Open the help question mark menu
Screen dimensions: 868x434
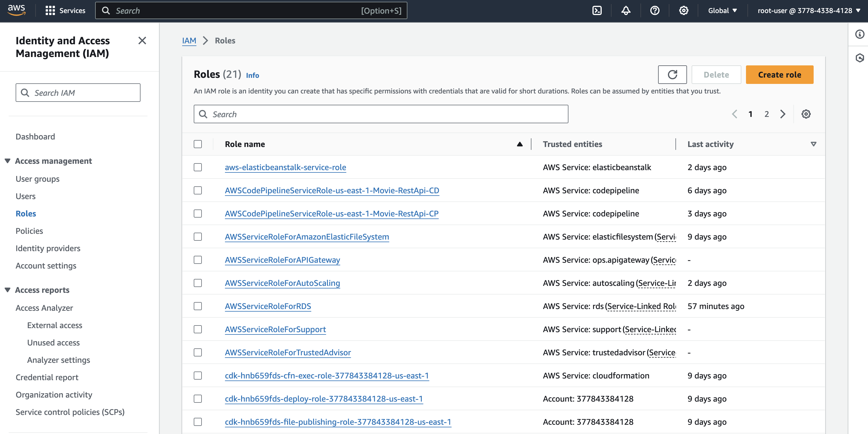tap(654, 10)
